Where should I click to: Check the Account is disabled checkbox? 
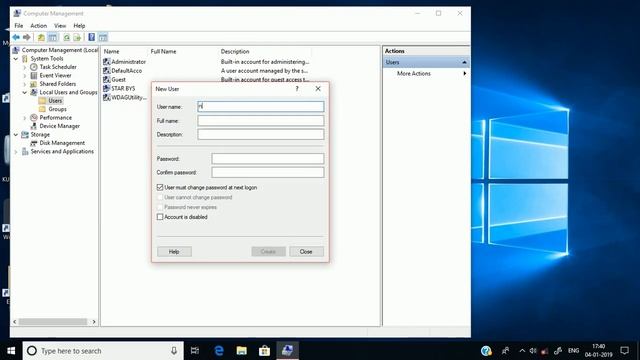pos(160,217)
